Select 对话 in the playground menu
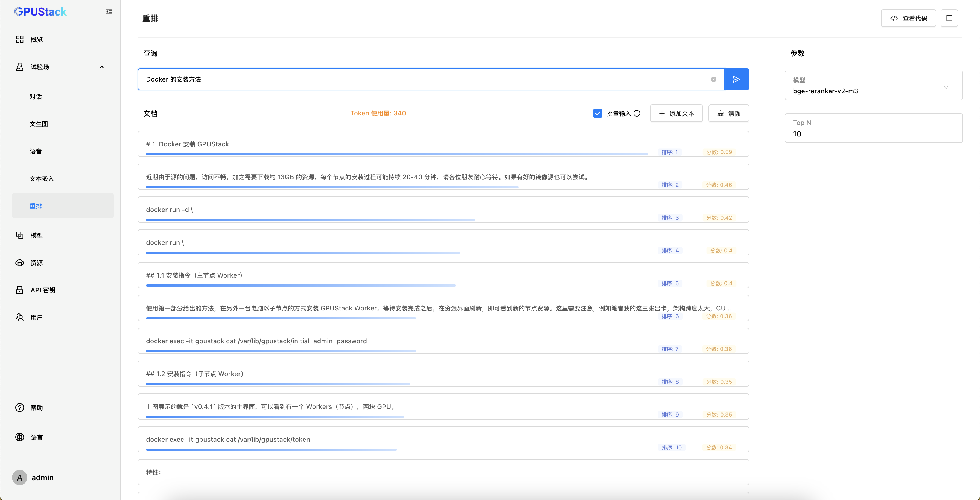The width and height of the screenshot is (980, 500). (x=36, y=97)
